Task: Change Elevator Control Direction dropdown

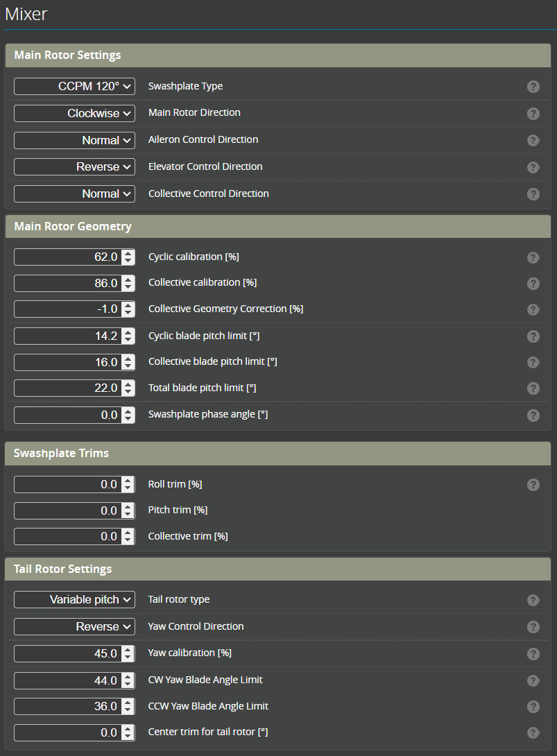Action: [74, 167]
